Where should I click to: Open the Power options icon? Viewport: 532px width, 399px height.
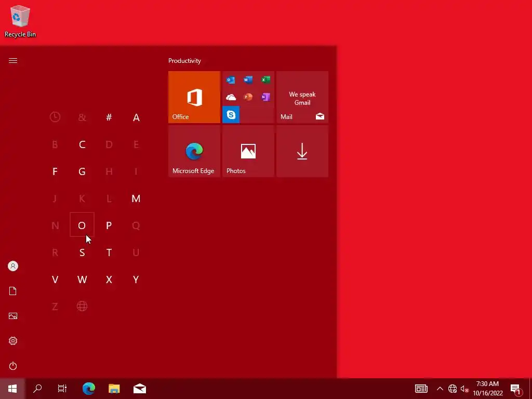(13, 366)
